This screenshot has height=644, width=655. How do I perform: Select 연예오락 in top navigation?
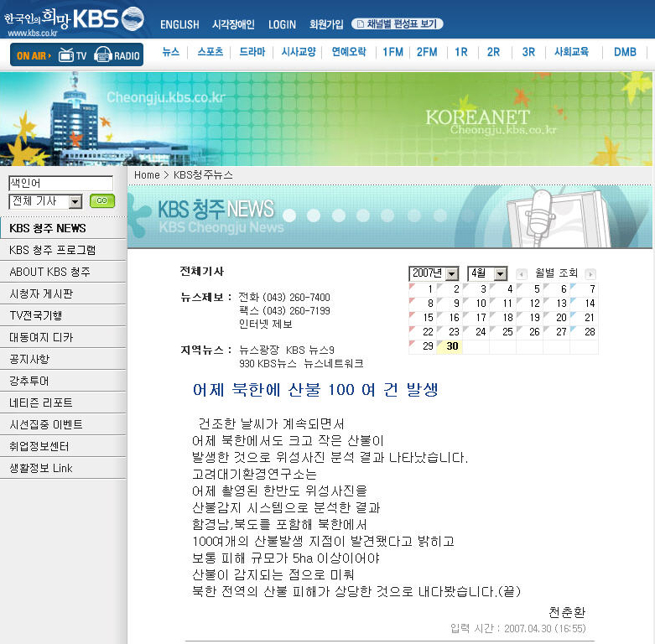349,52
